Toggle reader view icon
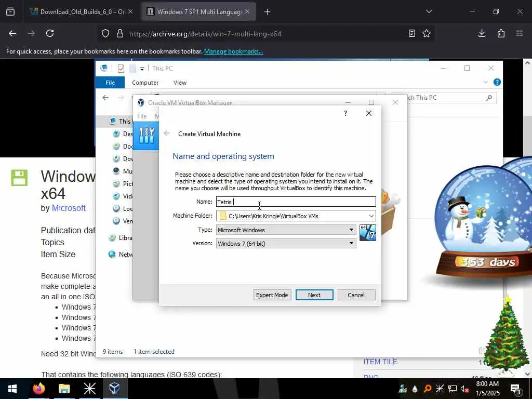Image resolution: width=532 pixels, height=399 pixels. (x=412, y=34)
